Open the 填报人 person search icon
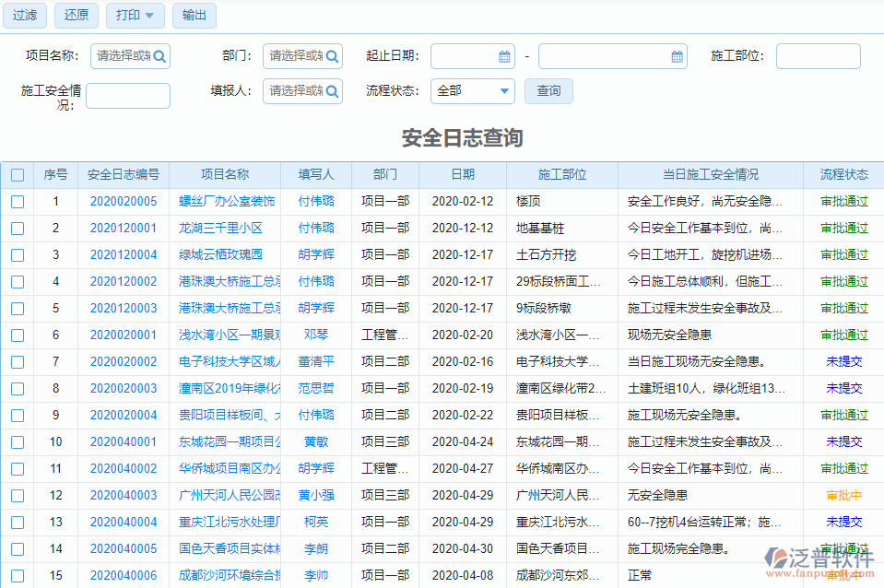This screenshot has width=884, height=588. pyautogui.click(x=330, y=91)
